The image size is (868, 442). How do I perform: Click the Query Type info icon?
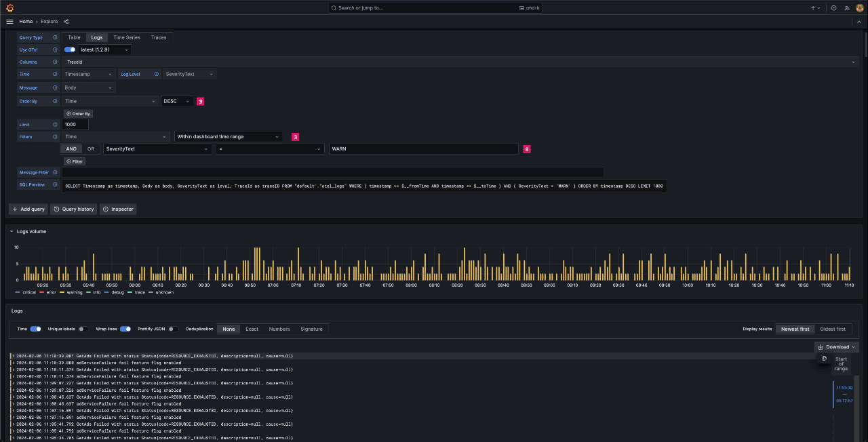[55, 38]
